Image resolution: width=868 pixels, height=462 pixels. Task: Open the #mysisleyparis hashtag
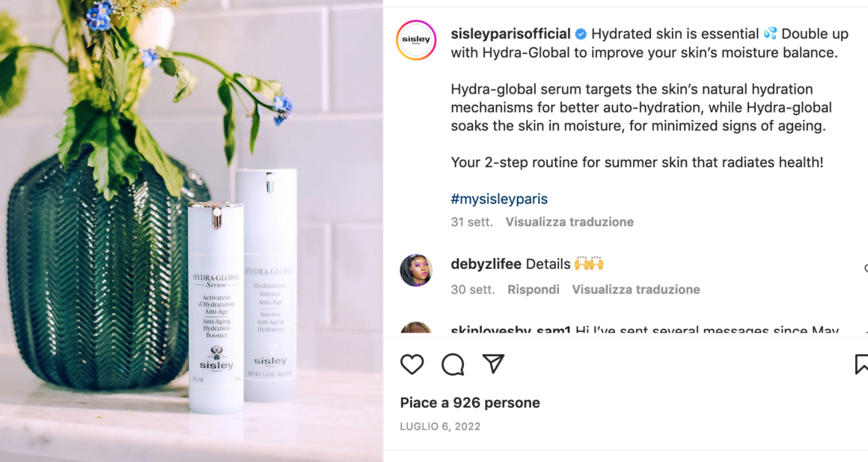(499, 199)
